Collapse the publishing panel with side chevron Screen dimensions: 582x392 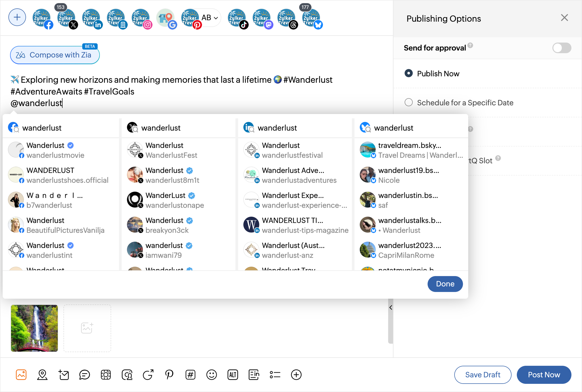pyautogui.click(x=391, y=308)
